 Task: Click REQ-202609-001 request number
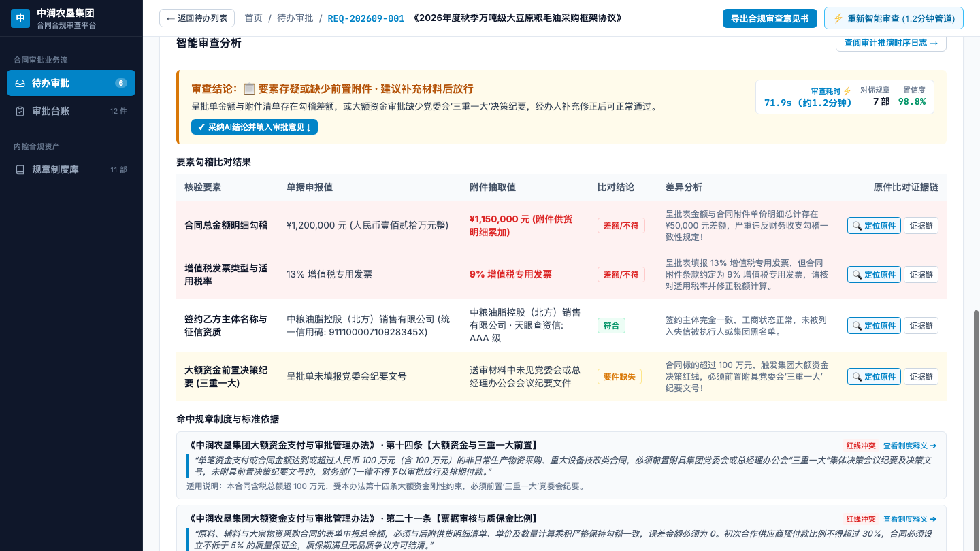365,18
